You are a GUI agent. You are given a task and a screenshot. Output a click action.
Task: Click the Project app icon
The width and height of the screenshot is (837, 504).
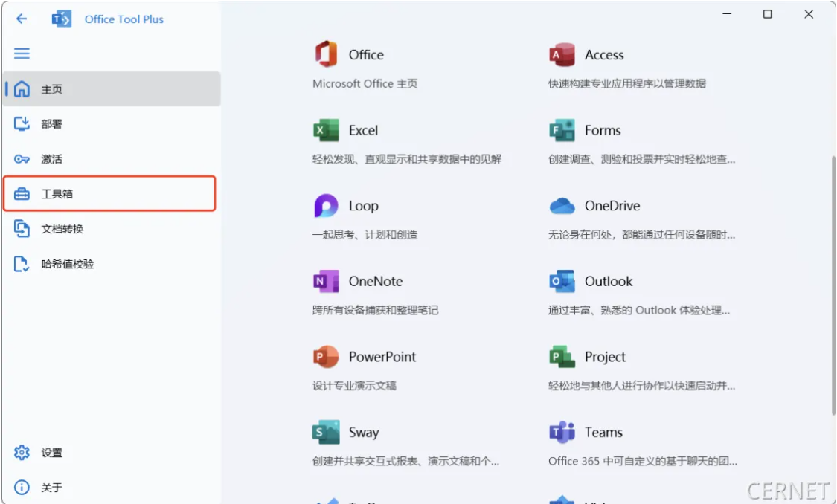562,357
